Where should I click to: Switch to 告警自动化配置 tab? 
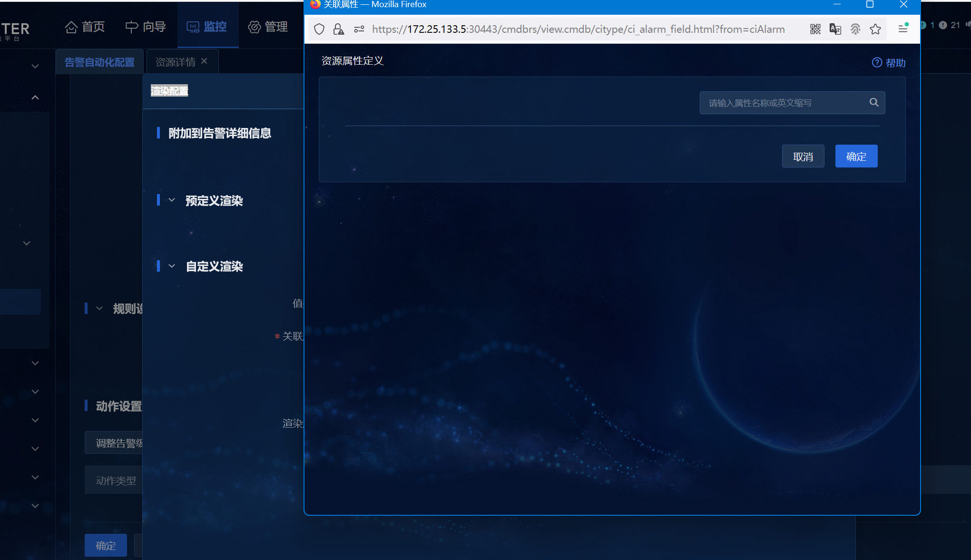(99, 62)
